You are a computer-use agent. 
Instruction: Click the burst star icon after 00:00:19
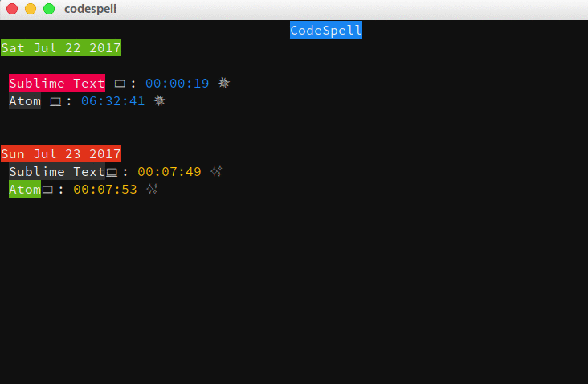[224, 83]
